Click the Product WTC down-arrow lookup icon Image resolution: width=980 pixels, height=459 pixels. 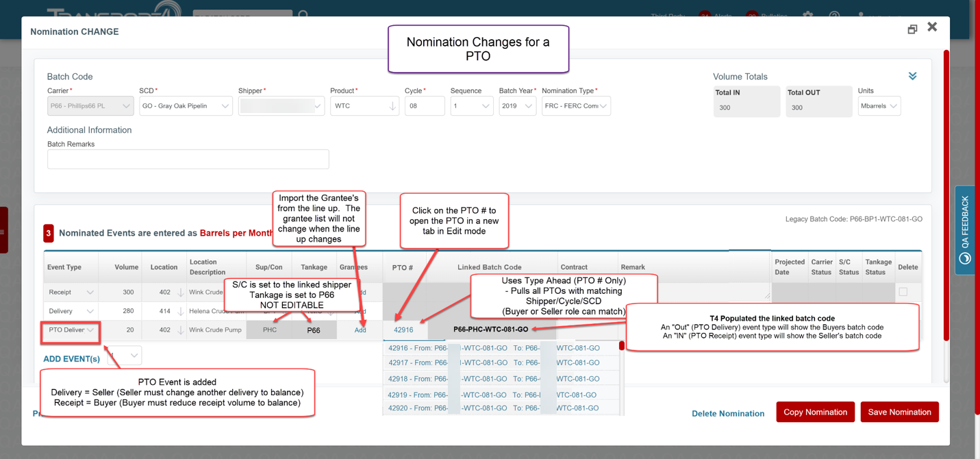pyautogui.click(x=392, y=106)
